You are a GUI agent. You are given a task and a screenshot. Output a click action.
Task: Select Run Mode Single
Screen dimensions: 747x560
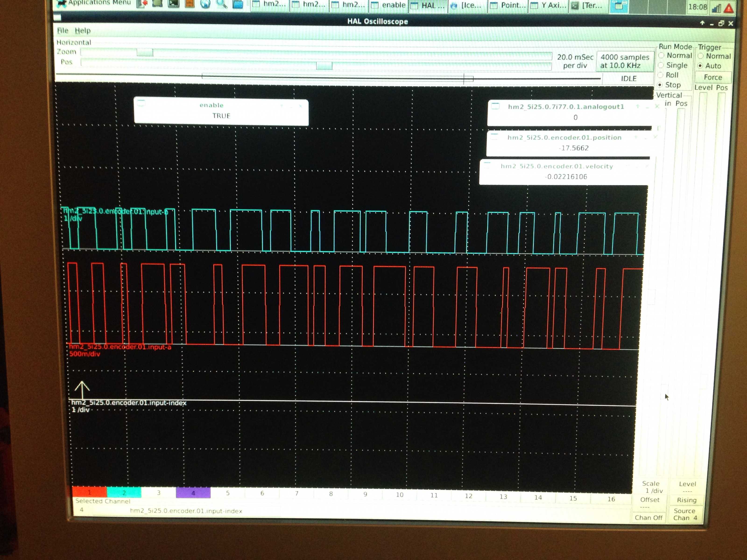click(x=673, y=65)
